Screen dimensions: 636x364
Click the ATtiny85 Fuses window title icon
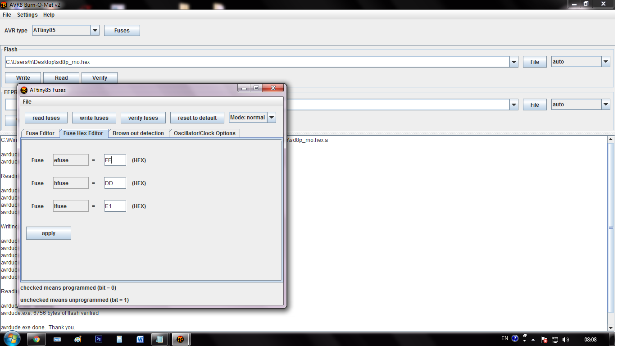tap(24, 90)
